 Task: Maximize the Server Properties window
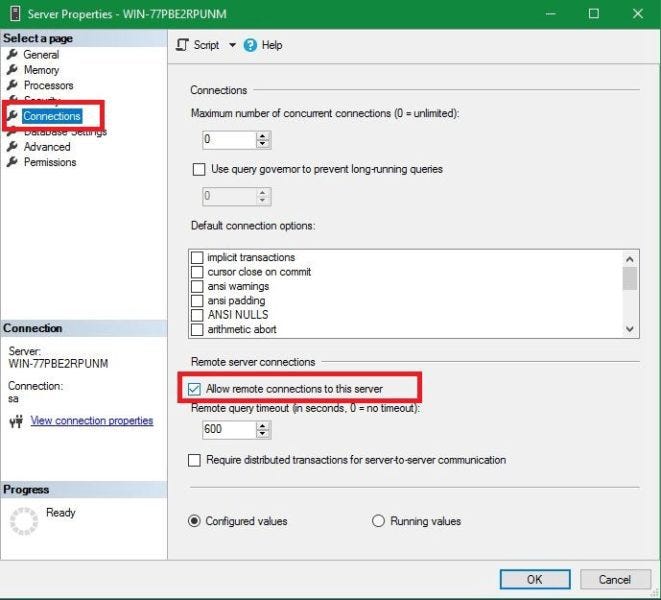pyautogui.click(x=594, y=14)
